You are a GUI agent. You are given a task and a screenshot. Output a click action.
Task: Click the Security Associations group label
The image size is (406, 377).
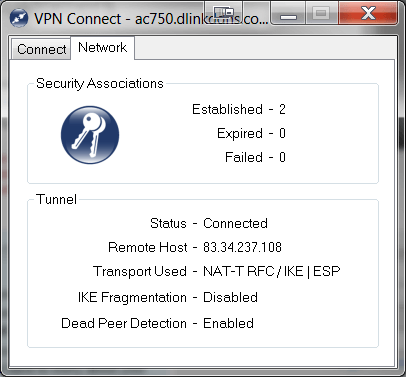coord(100,84)
